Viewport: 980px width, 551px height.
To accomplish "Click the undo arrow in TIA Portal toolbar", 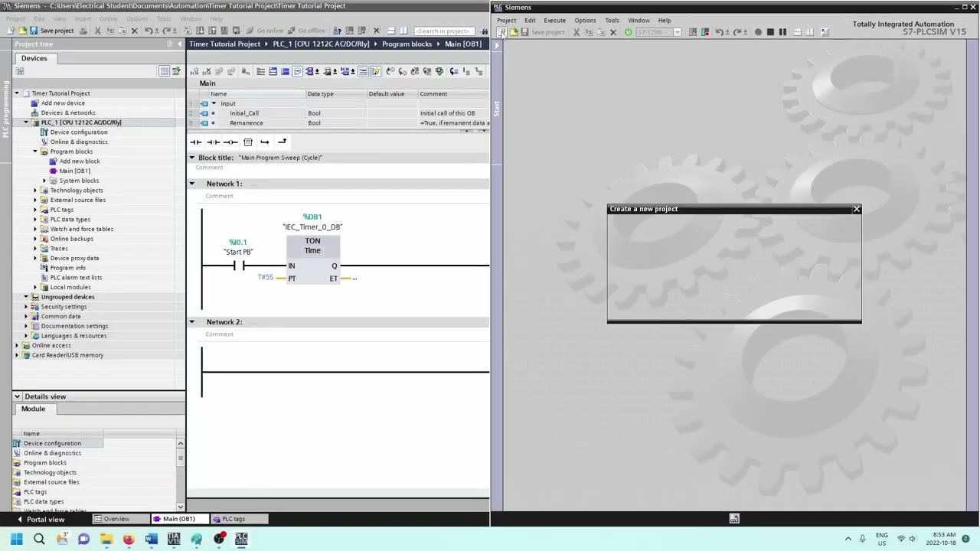I will [x=149, y=31].
